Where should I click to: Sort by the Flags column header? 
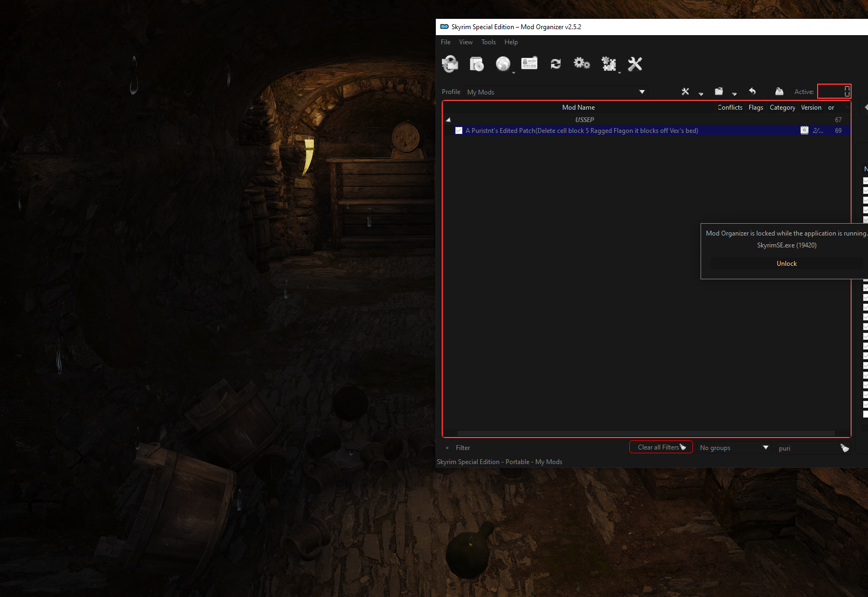756,108
